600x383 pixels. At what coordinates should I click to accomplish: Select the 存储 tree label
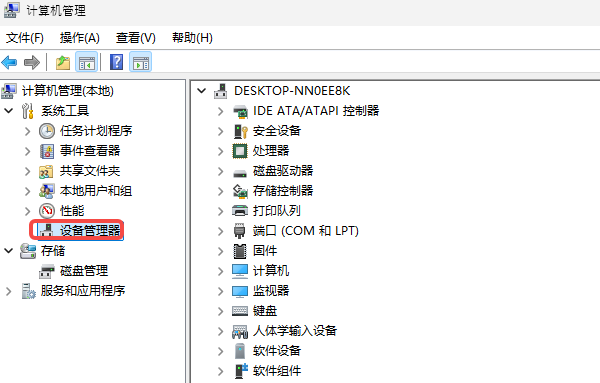point(53,251)
